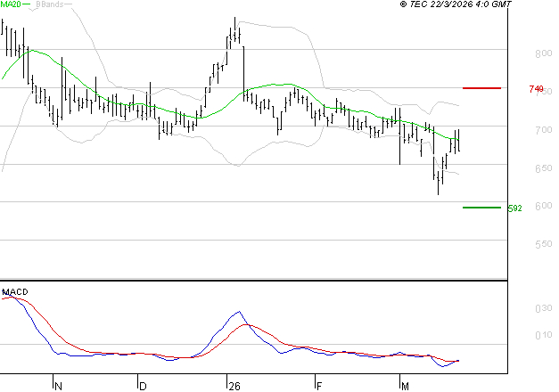Click the BBands legend label

coord(50,4)
